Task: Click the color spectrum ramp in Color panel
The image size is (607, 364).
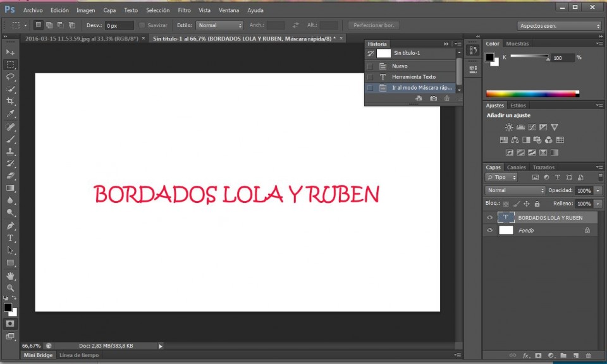Action: [x=532, y=94]
